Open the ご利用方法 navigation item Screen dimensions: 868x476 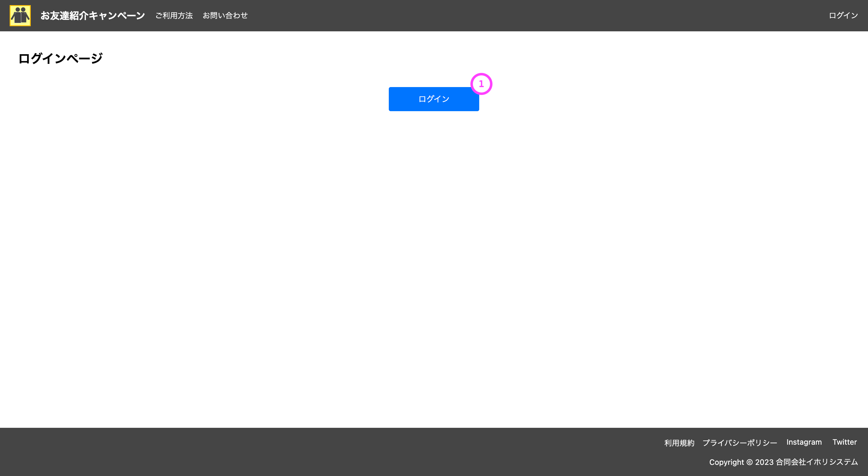coord(174,15)
